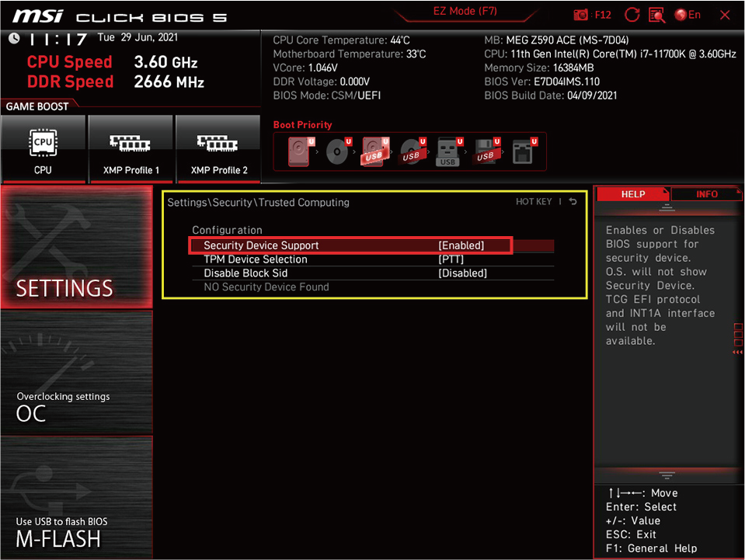Click the BIOS Mode CSM/UEFI text
745x560 pixels.
(327, 96)
